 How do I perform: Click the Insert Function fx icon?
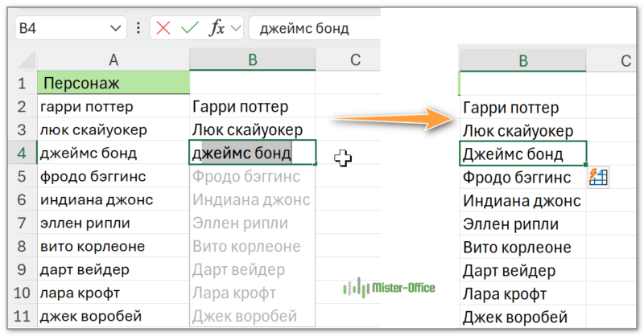point(217,28)
